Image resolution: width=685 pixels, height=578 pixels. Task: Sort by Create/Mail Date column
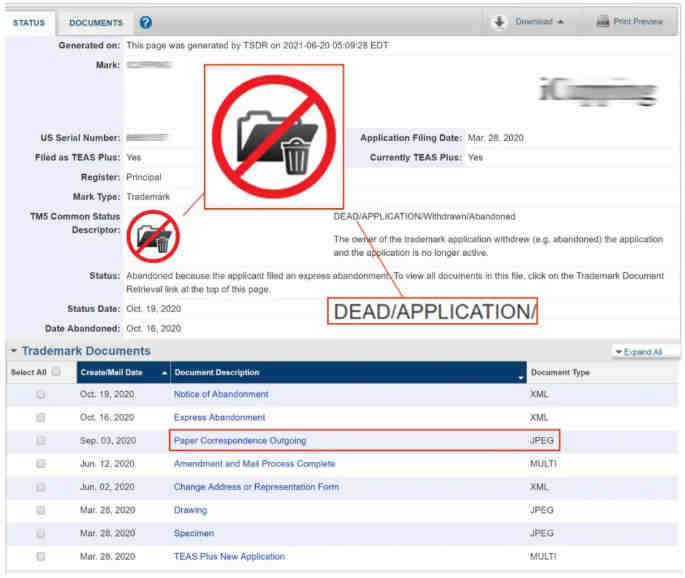(x=124, y=373)
